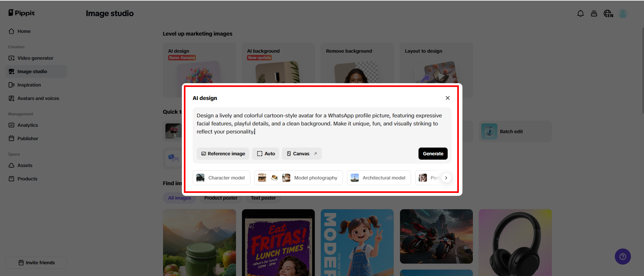This screenshot has height=276, width=644.
Task: Open Avatars and voices
Action: pyautogui.click(x=36, y=98)
